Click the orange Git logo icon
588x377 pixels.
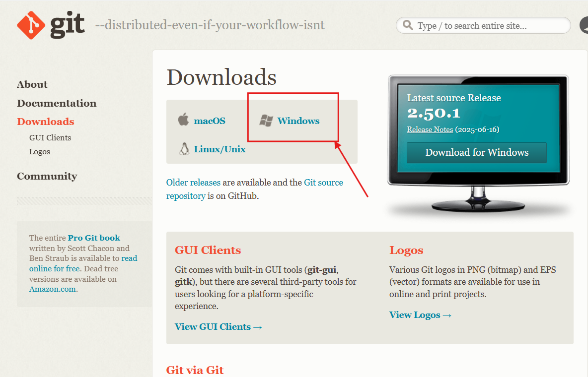tap(31, 25)
